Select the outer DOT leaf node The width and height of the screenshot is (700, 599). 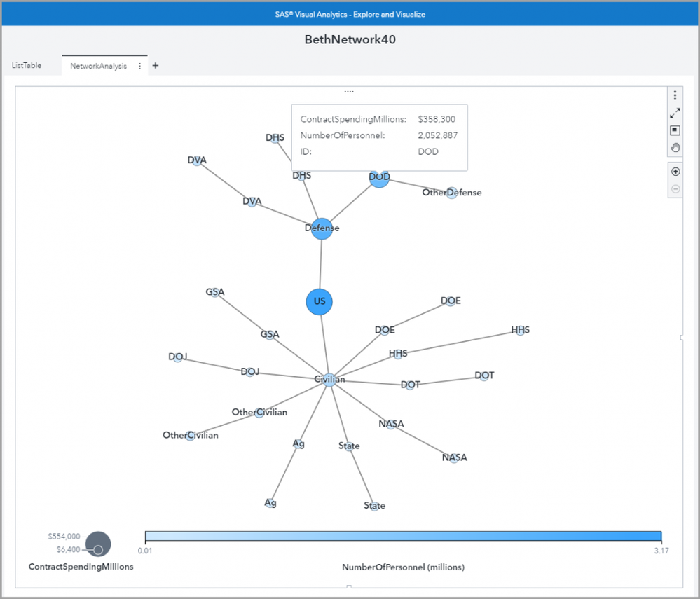pyautogui.click(x=484, y=376)
